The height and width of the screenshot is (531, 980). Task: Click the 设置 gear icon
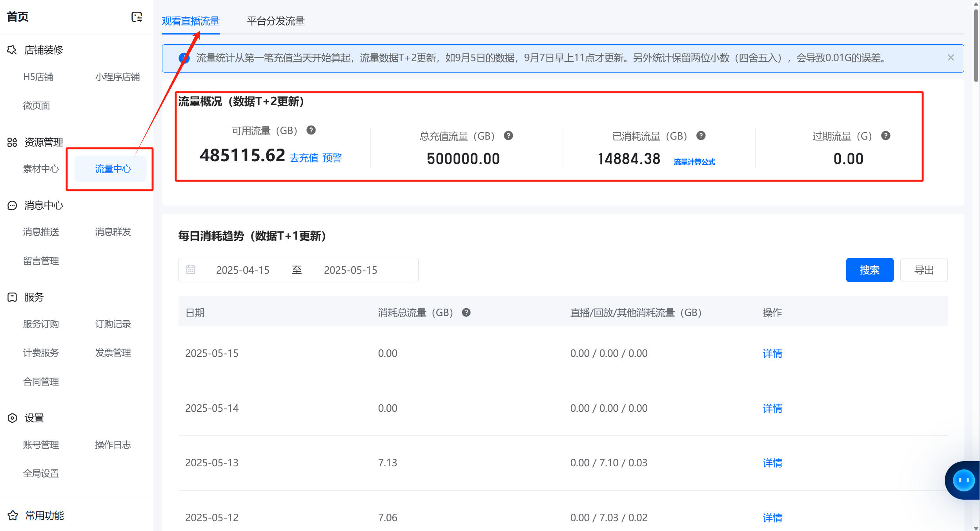coord(12,418)
